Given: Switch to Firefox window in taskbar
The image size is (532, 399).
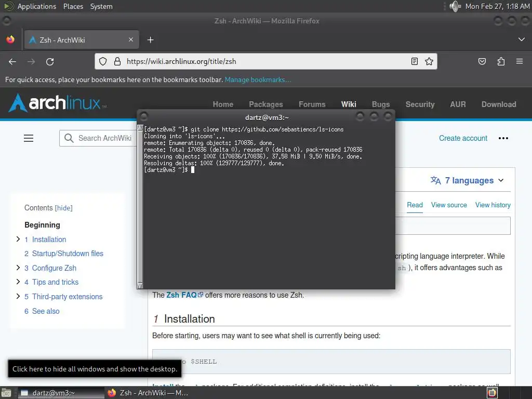Looking at the screenshot, I should [148, 393].
